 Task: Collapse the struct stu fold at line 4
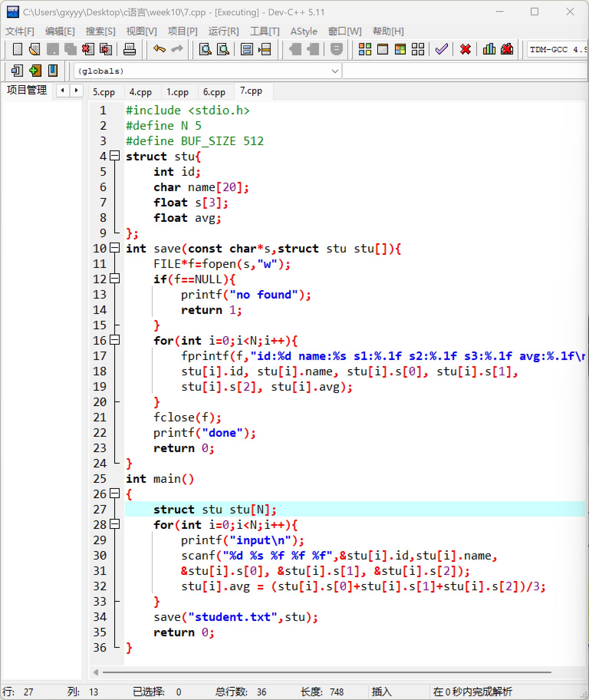115,156
